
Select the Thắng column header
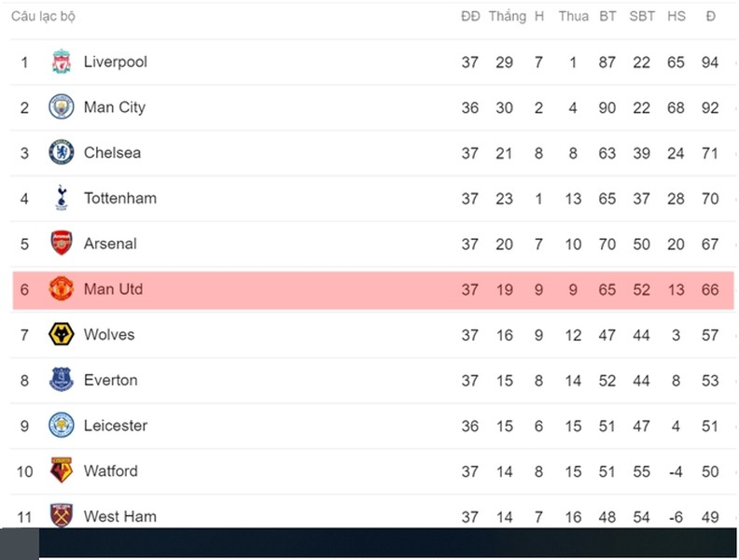[508, 17]
